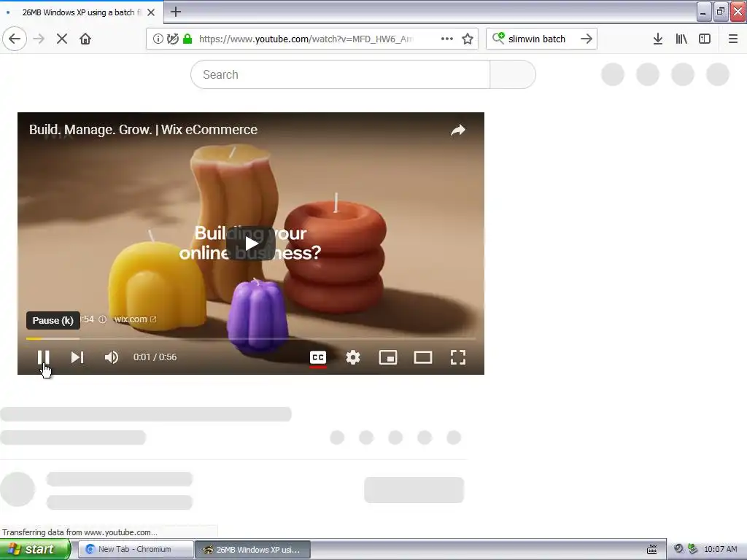Submit the slimwin batch search arrow

click(587, 39)
